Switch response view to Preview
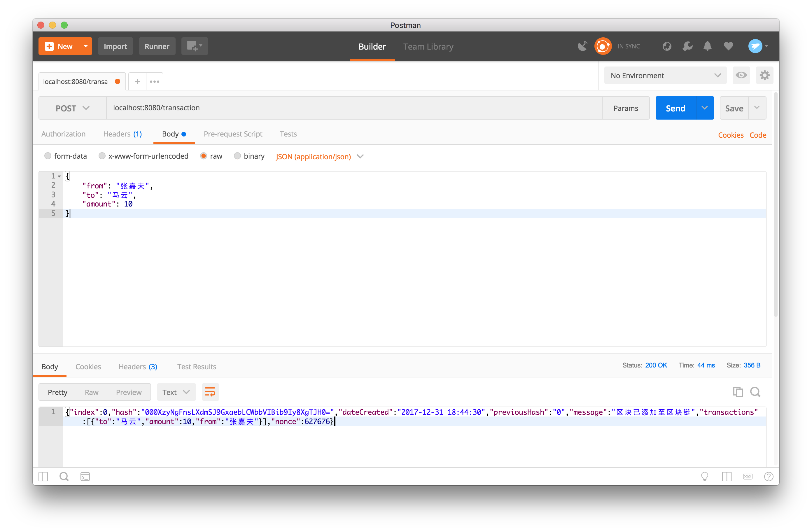This screenshot has height=532, width=812. click(129, 392)
